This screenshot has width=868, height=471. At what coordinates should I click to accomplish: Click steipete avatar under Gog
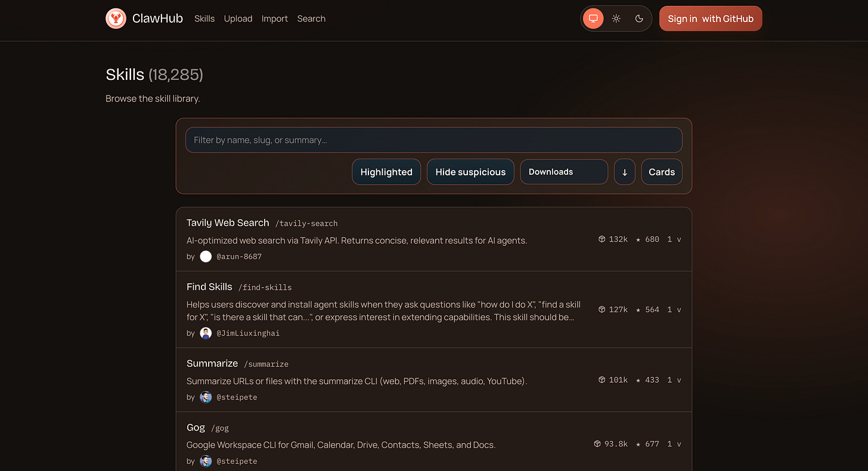pyautogui.click(x=206, y=461)
